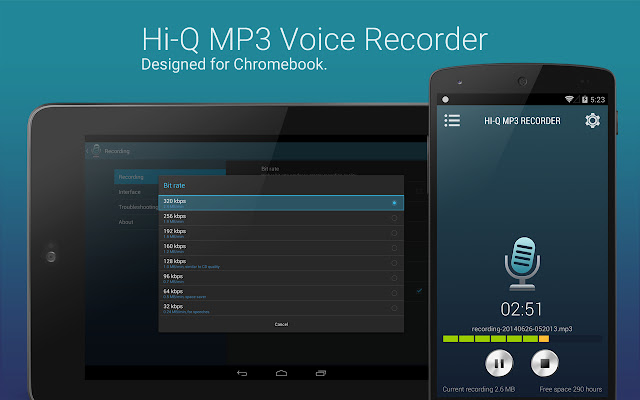The width and height of the screenshot is (640, 400).
Task: Select the 32 kbps radio button
Action: pos(394,308)
